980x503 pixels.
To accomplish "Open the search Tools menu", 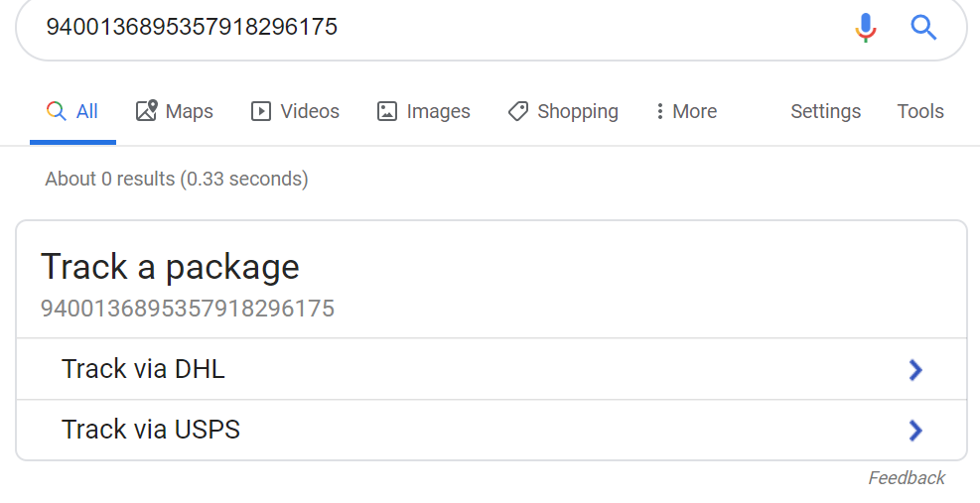I will click(920, 111).
